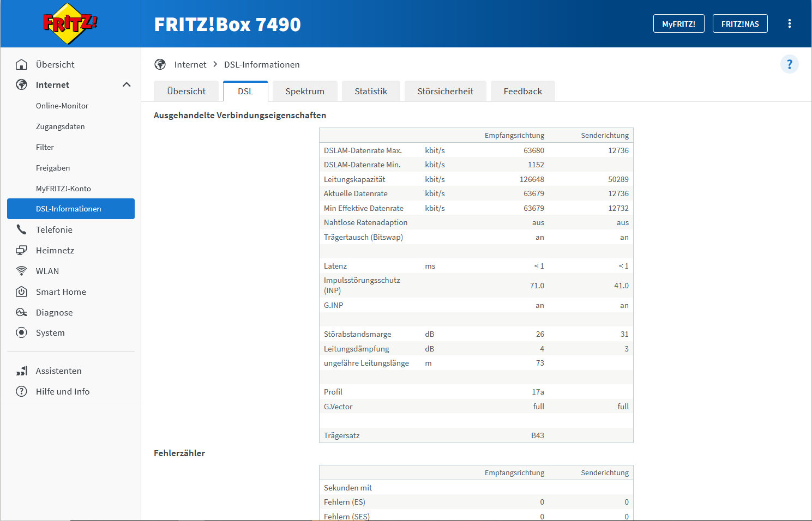Viewport: 812px width, 521px height.
Task: Click the Impulsstörungsschutz (INP) value 71.0
Action: (537, 286)
